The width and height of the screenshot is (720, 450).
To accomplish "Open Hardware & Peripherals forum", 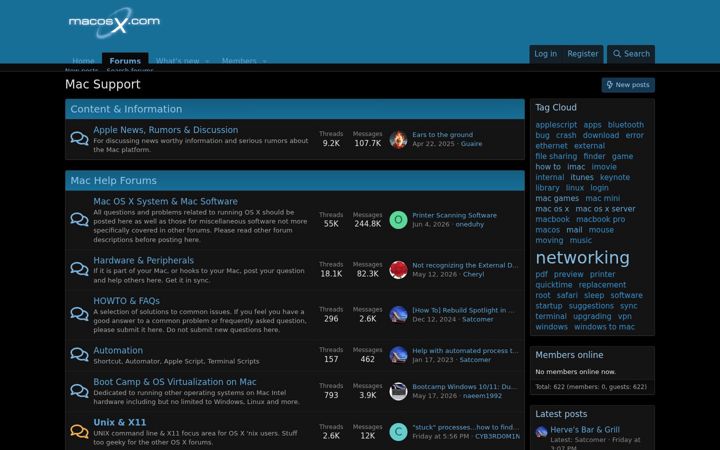I will (x=143, y=260).
